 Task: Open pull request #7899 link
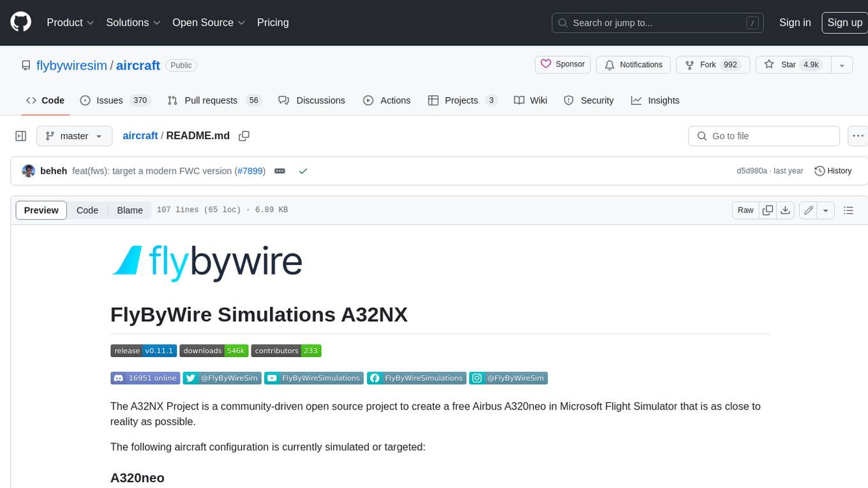[250, 171]
